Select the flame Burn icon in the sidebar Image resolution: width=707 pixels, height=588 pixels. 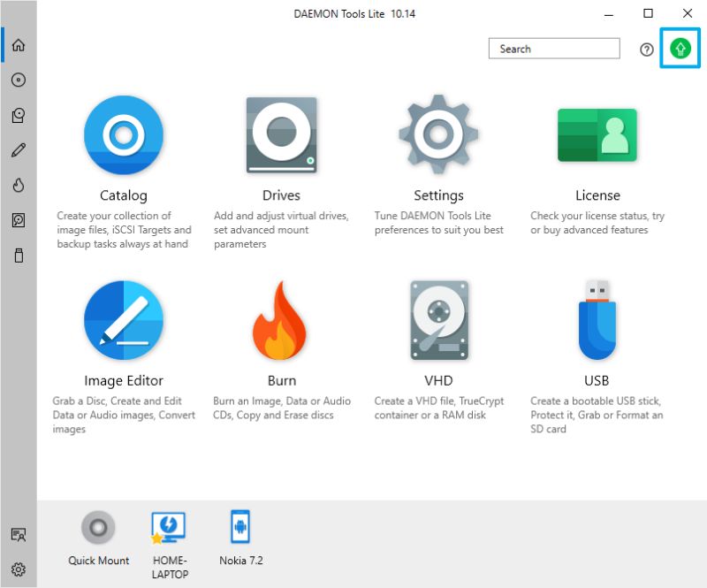(19, 185)
